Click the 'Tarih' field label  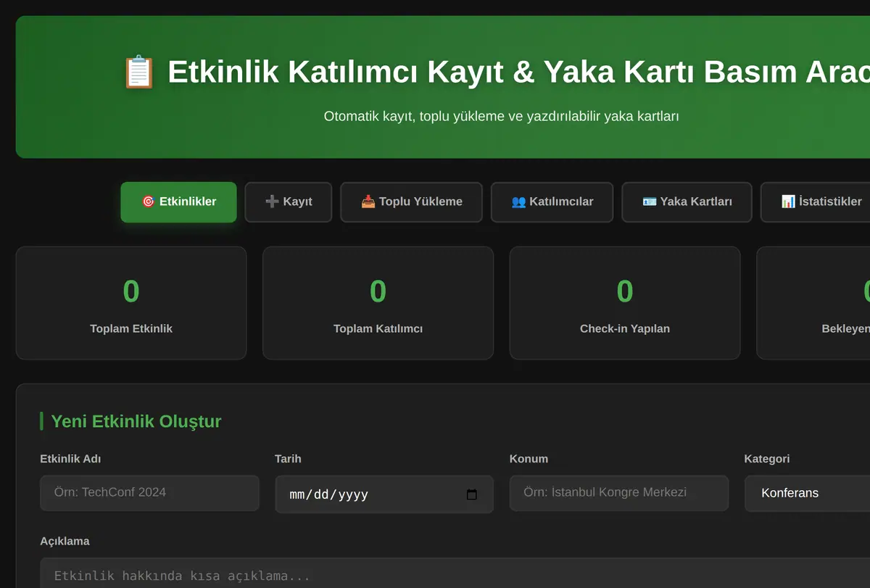288,459
